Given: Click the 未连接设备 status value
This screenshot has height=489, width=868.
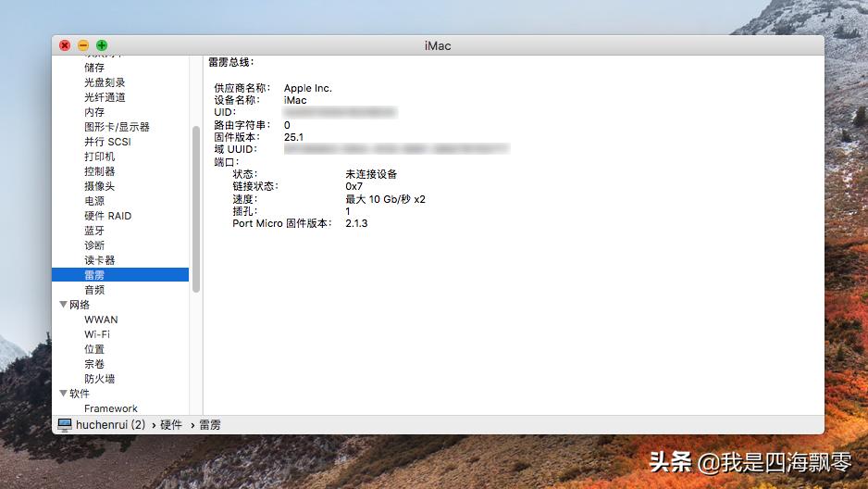Looking at the screenshot, I should (371, 174).
